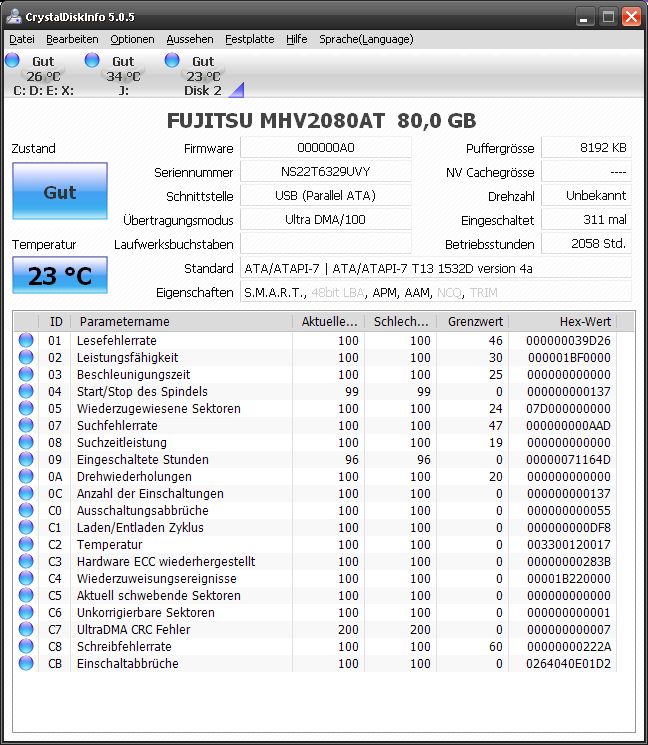Image resolution: width=648 pixels, height=745 pixels.
Task: Select the C: D: E: X: disk status orb
Action: pyautogui.click(x=12, y=60)
